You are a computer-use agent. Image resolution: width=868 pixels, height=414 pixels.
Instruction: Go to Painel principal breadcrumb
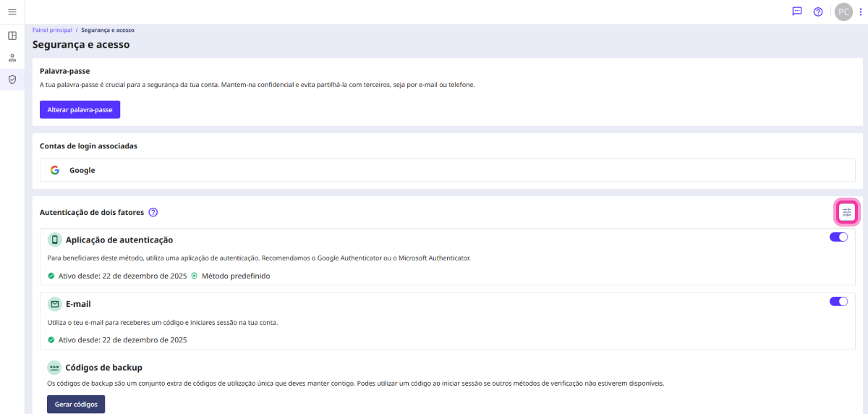tap(52, 30)
